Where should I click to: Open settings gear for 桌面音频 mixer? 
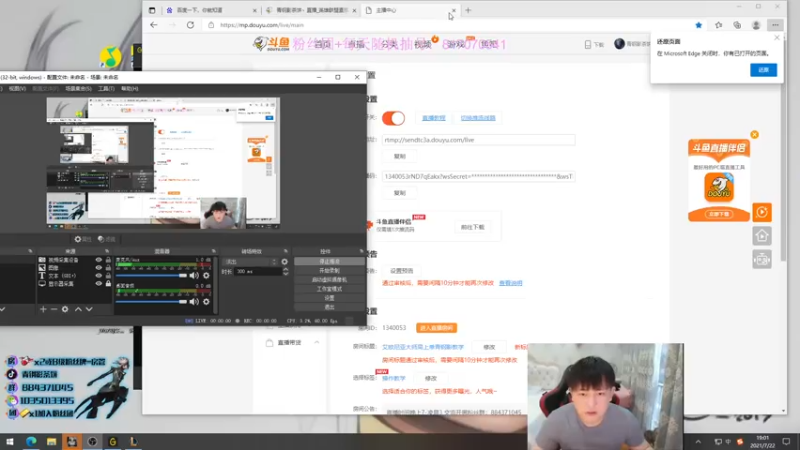(x=206, y=302)
